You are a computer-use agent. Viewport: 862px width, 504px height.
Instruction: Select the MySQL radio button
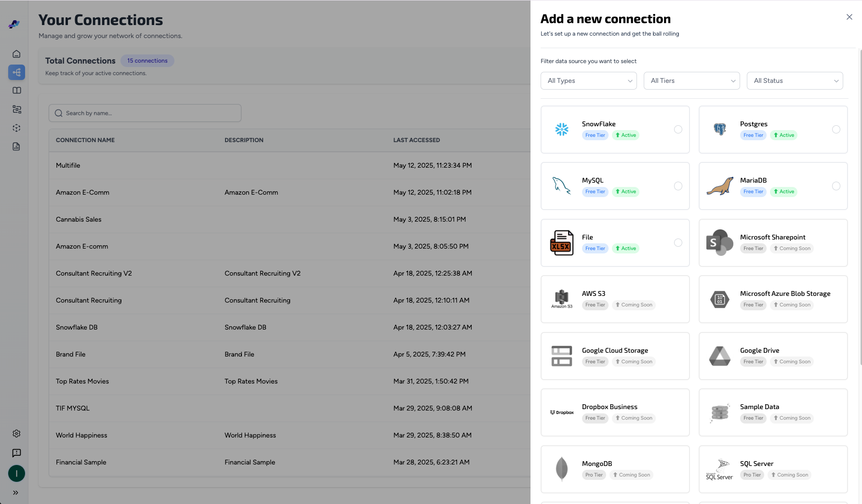click(x=678, y=186)
